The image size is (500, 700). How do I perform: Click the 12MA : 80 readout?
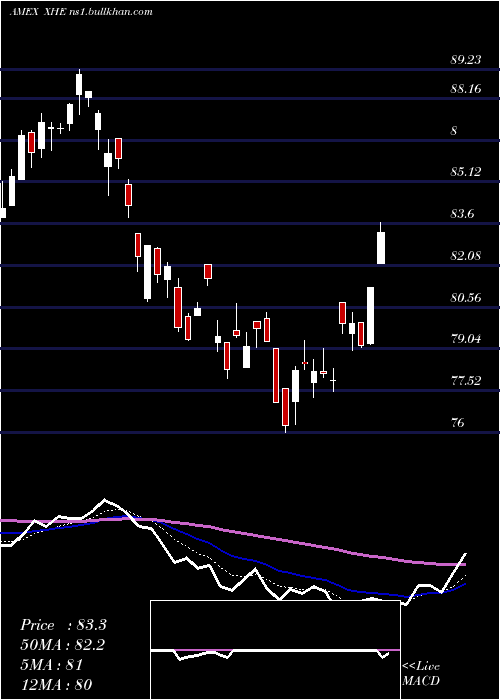point(56,684)
